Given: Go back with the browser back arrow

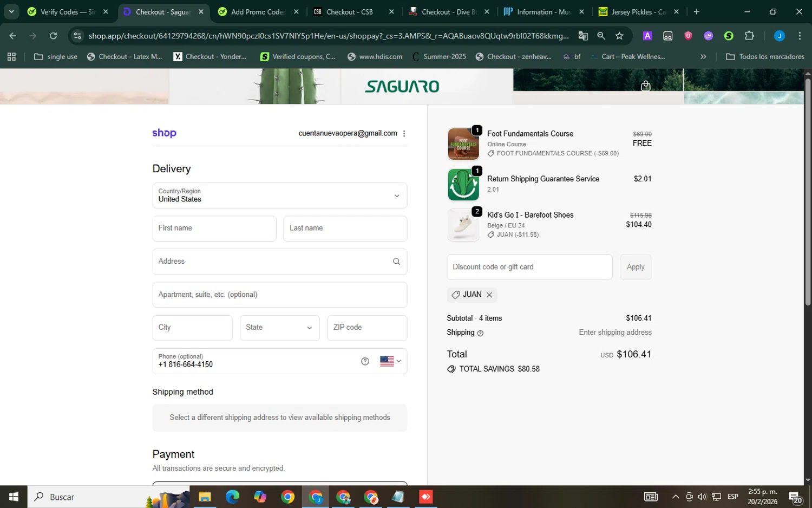Looking at the screenshot, I should pyautogui.click(x=13, y=36).
